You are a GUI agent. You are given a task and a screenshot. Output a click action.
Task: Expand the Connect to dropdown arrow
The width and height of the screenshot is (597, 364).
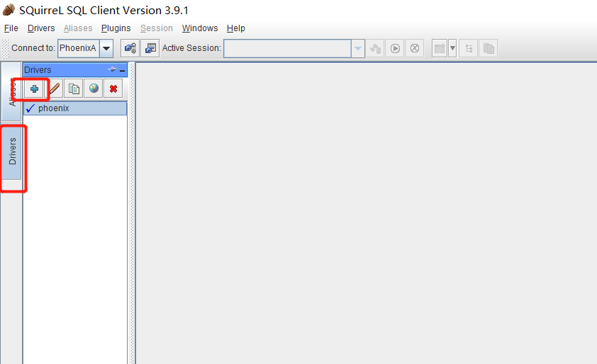pyautogui.click(x=106, y=48)
